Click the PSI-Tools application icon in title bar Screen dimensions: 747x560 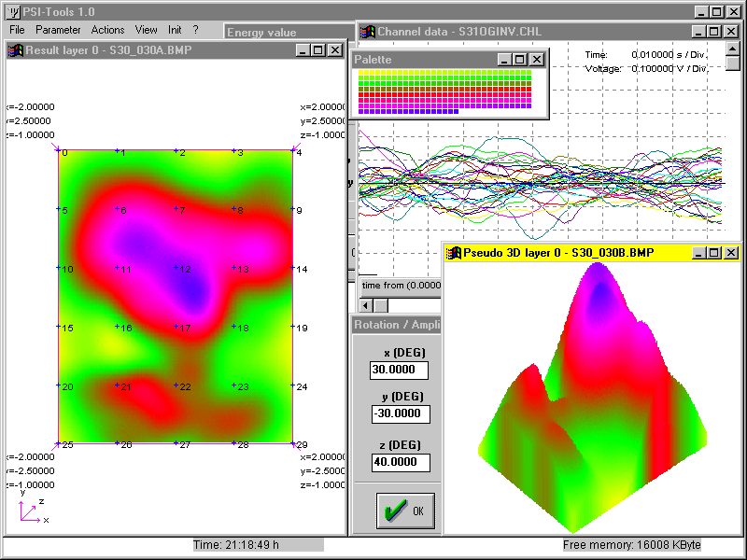[13, 11]
